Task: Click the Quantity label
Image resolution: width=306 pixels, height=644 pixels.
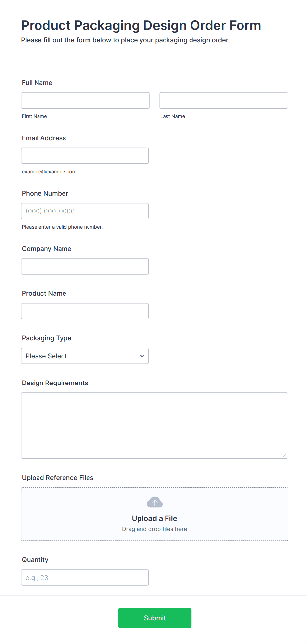Action: (x=35, y=560)
